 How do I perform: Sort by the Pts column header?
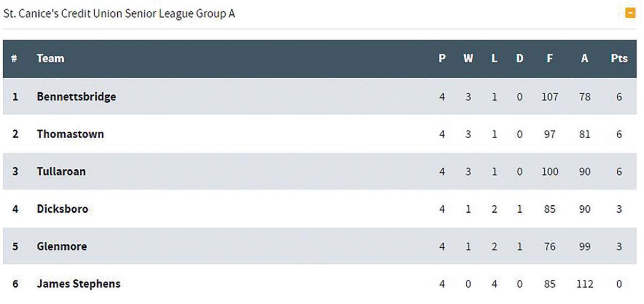coord(619,58)
